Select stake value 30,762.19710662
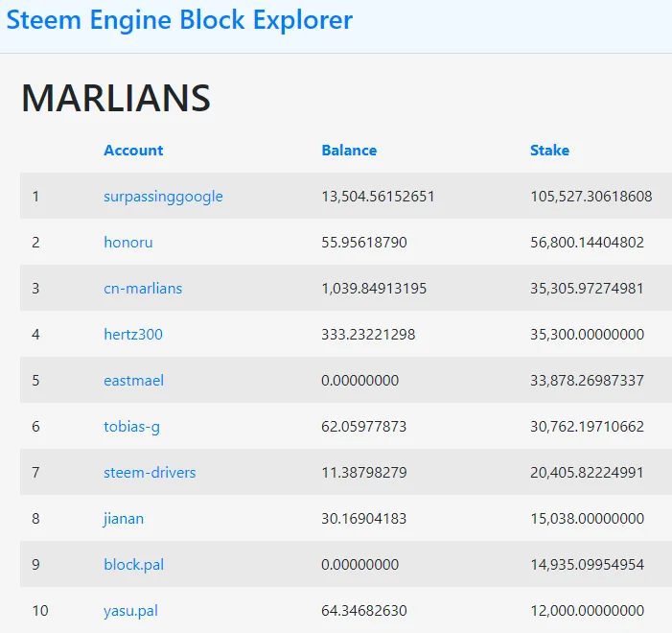The width and height of the screenshot is (672, 633). pos(587,427)
